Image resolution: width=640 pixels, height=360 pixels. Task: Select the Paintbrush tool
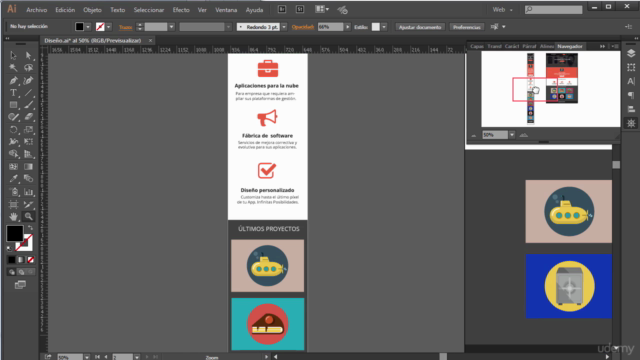28,105
